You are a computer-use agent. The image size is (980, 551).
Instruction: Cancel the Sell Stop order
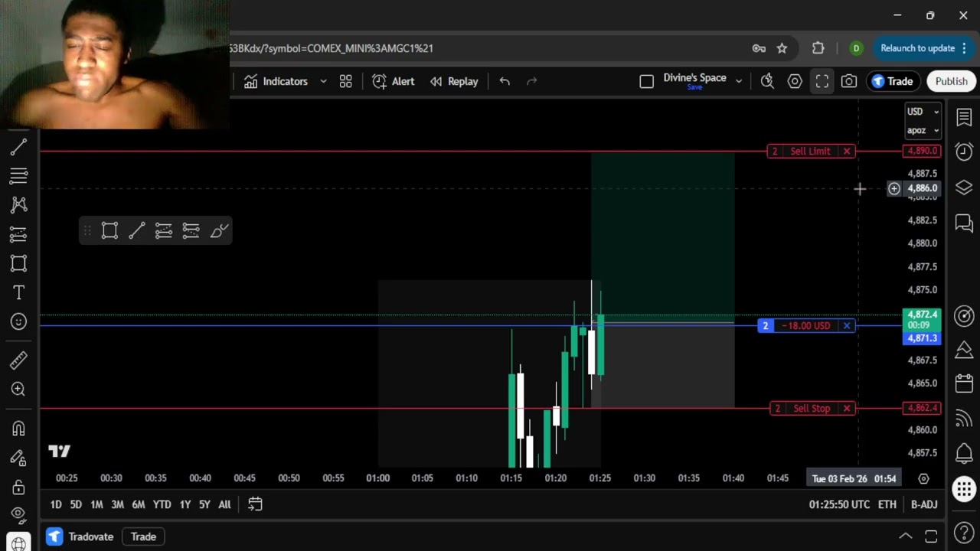(x=847, y=409)
